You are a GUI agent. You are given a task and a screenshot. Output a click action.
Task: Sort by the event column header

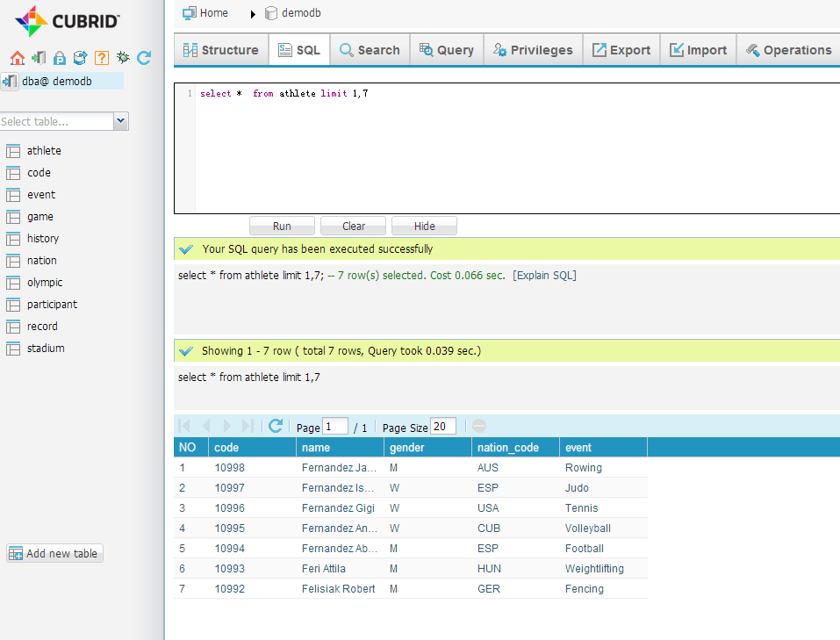point(604,448)
